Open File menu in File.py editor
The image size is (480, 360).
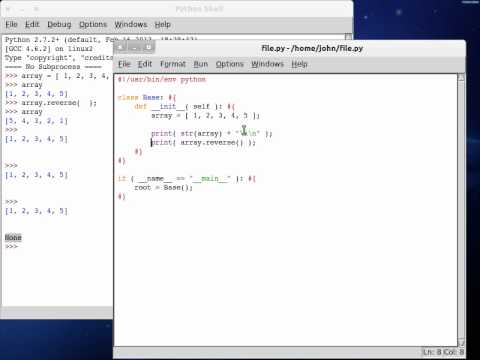124,64
